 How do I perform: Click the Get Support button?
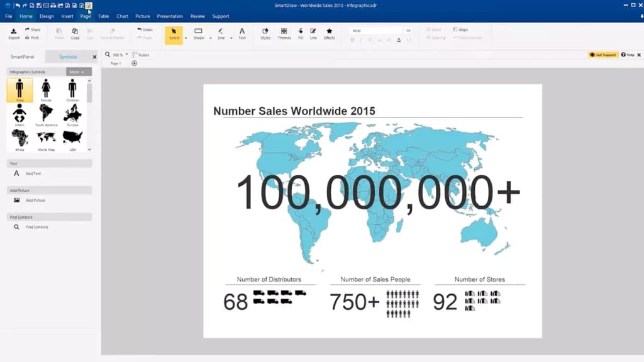(x=603, y=55)
